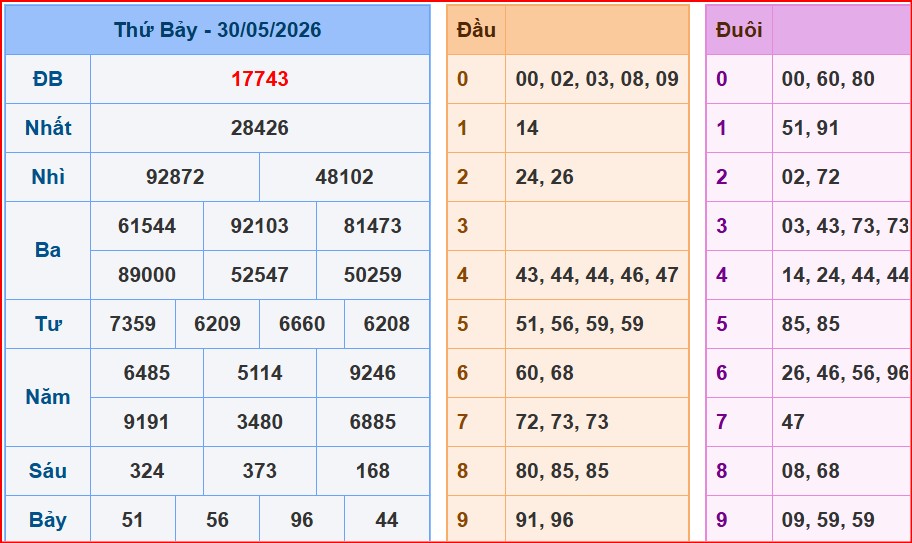
Task: Select Đuôi values 00, 60, 80
Action: coord(828,78)
